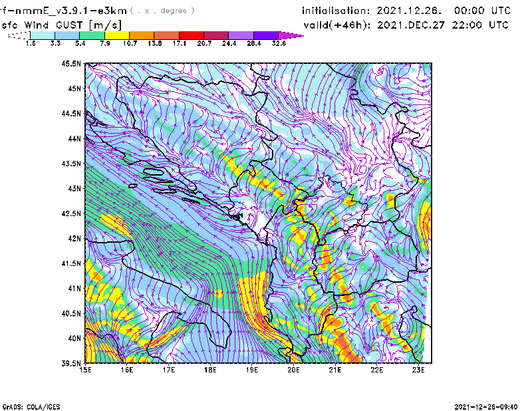Select the yellow 7.9–10.7 legend swatch
Viewport: 532px width, 411px height.
point(117,35)
